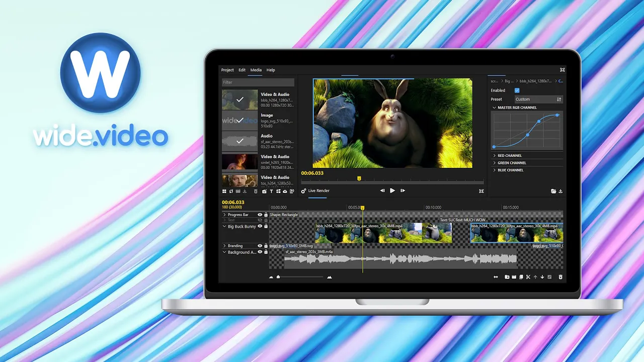The width and height of the screenshot is (644, 362).
Task: Toggle fullscreen icon in top-right corner
Action: click(562, 70)
